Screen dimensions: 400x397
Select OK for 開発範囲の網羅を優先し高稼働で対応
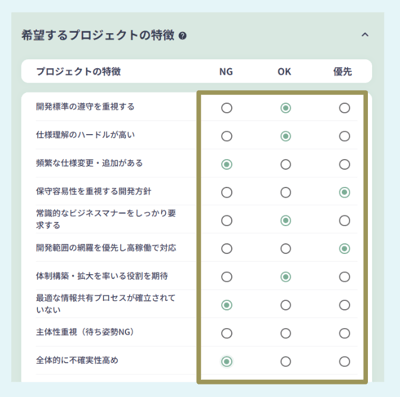click(x=286, y=249)
